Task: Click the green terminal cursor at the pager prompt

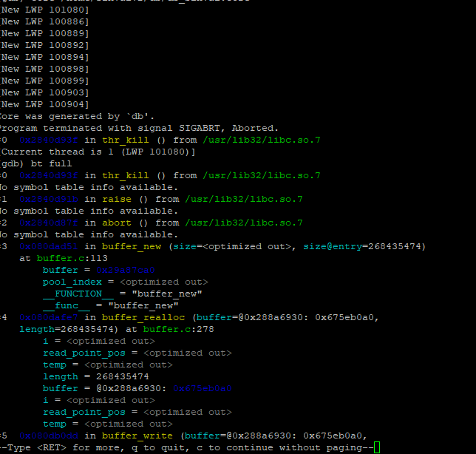Action: (x=377, y=447)
